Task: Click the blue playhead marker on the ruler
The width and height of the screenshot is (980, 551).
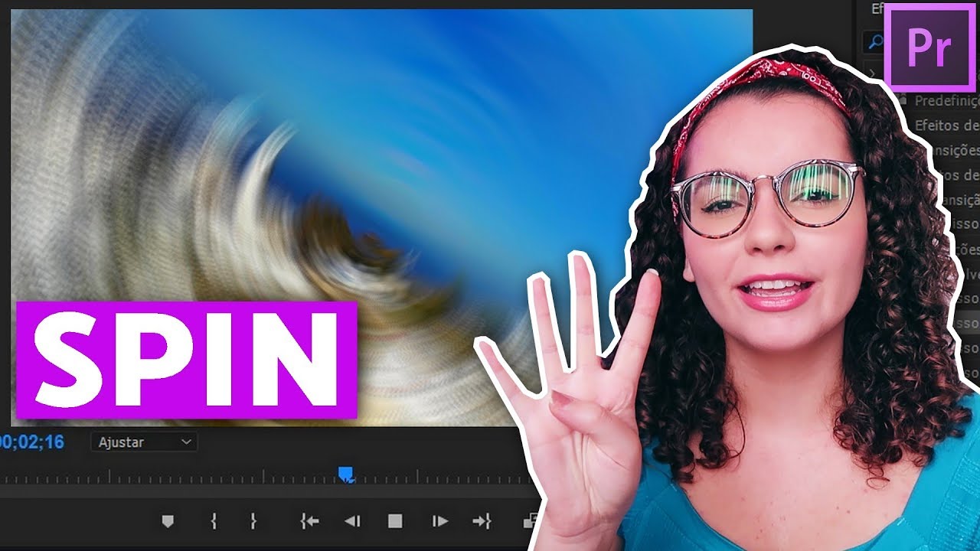Action: click(x=346, y=475)
